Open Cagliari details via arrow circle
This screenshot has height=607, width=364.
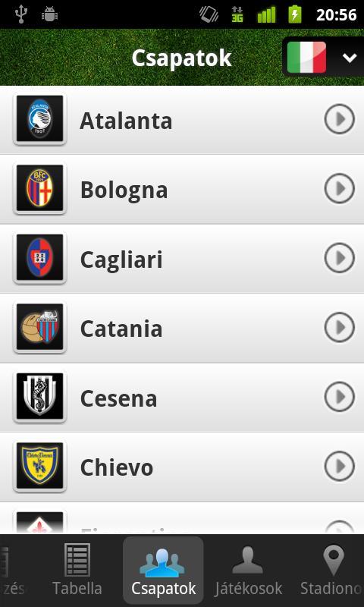pos(339,258)
